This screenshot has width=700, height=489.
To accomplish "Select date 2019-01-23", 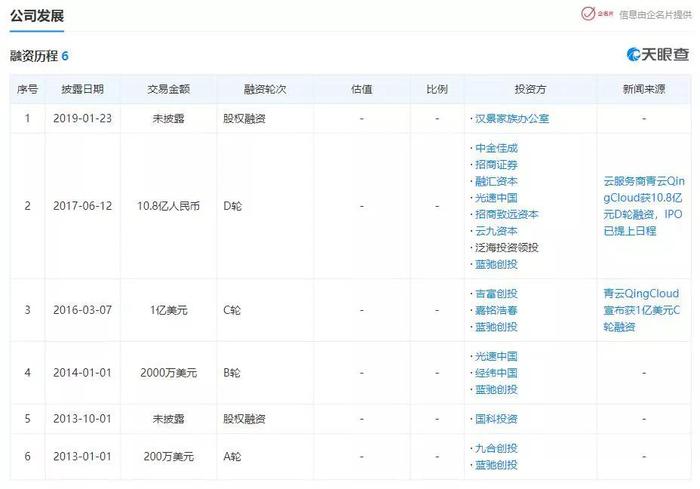I will point(83,119).
